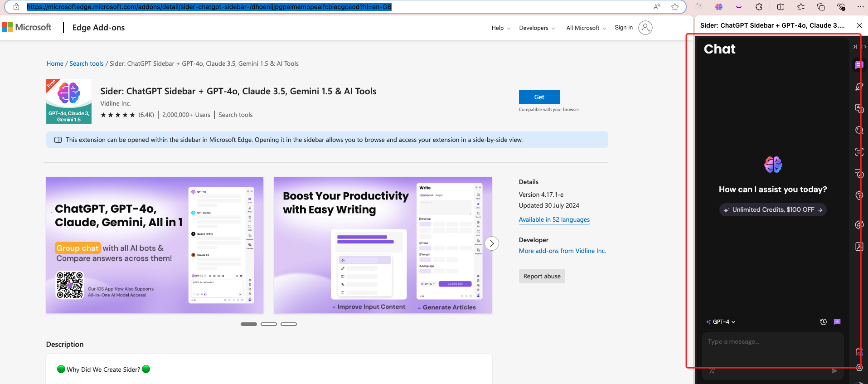This screenshot has width=868, height=384.
Task: Select the Ask question-mark icon in Sider sidebar
Action: pyautogui.click(x=859, y=195)
